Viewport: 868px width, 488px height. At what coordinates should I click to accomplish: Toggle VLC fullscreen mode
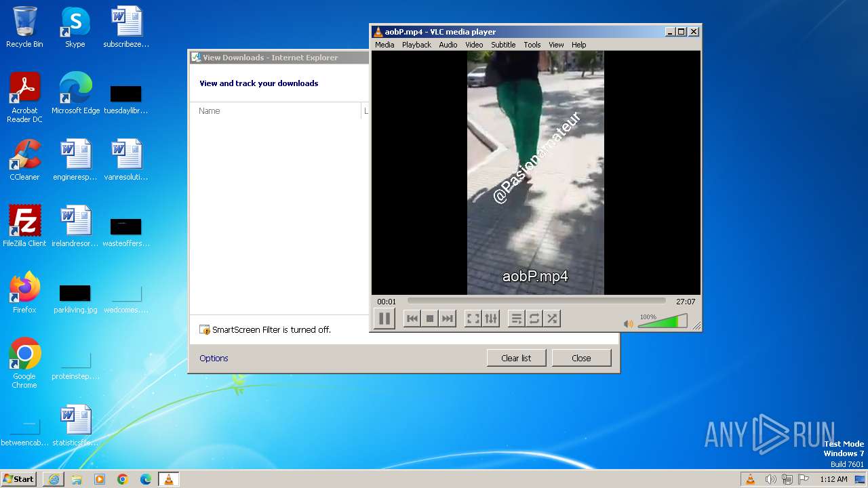(473, 319)
